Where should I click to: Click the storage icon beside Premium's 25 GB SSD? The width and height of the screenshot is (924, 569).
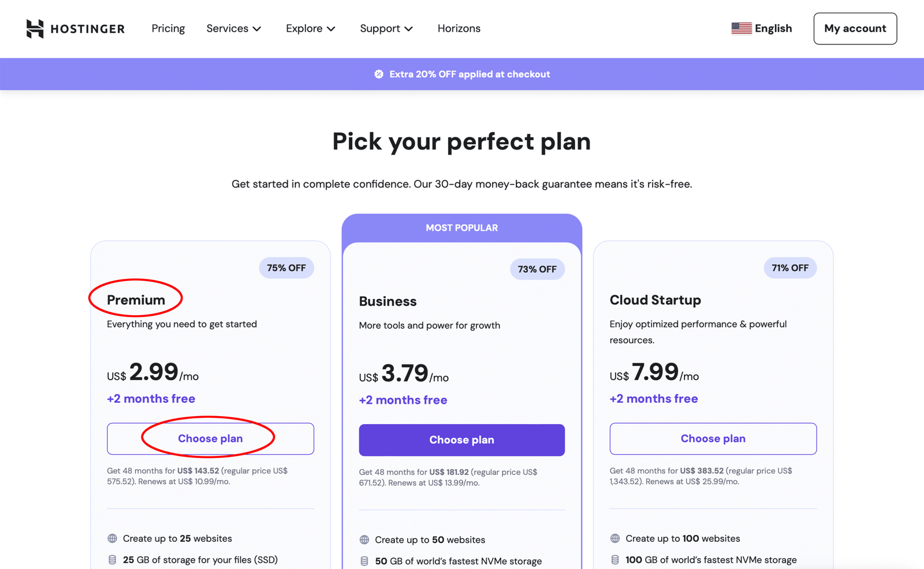pyautogui.click(x=111, y=559)
